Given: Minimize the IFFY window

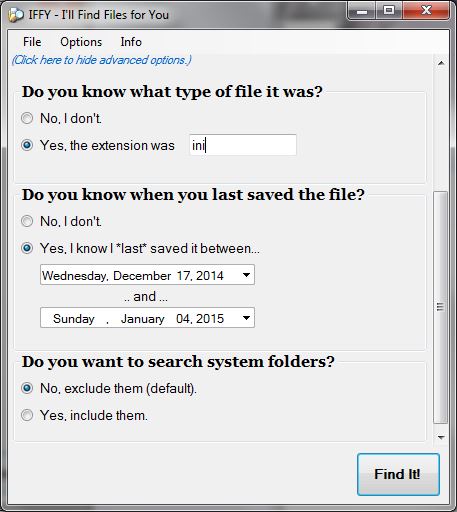Looking at the screenshot, I should point(362,11).
